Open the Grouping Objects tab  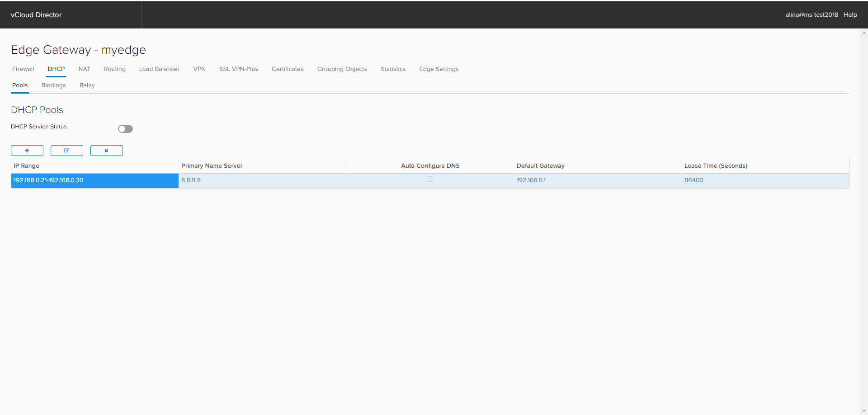tap(342, 69)
